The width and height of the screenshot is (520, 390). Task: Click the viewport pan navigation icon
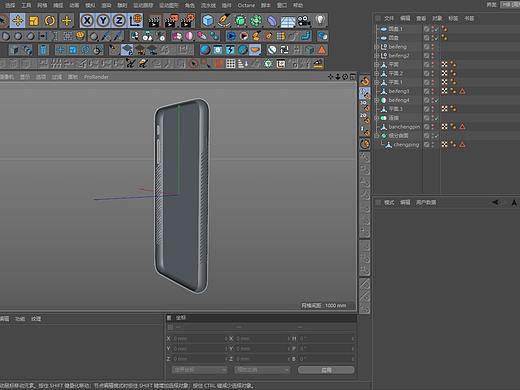click(x=330, y=77)
